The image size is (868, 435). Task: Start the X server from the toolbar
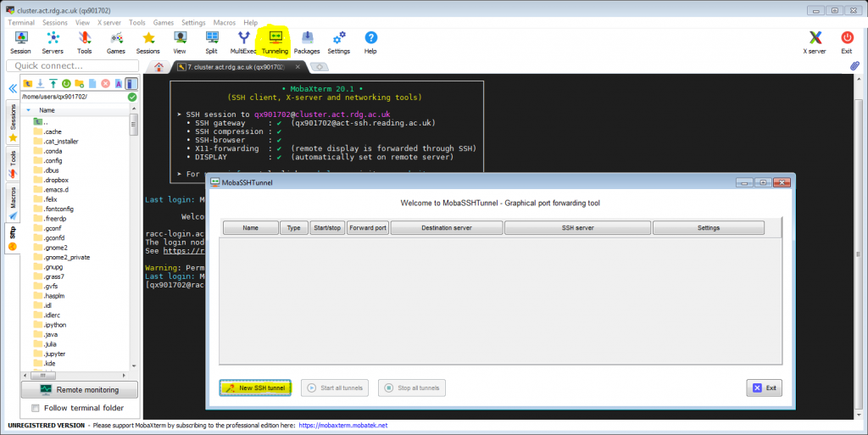(x=815, y=40)
